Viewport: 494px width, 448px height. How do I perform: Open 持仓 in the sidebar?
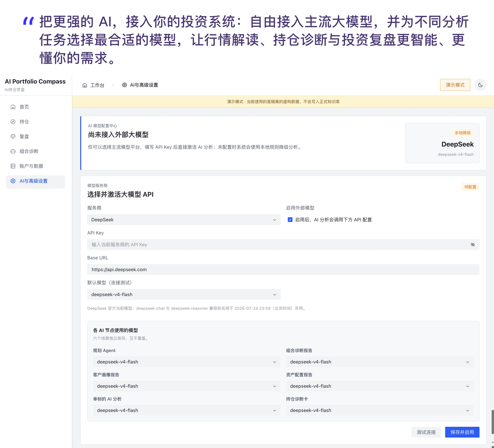[36, 122]
